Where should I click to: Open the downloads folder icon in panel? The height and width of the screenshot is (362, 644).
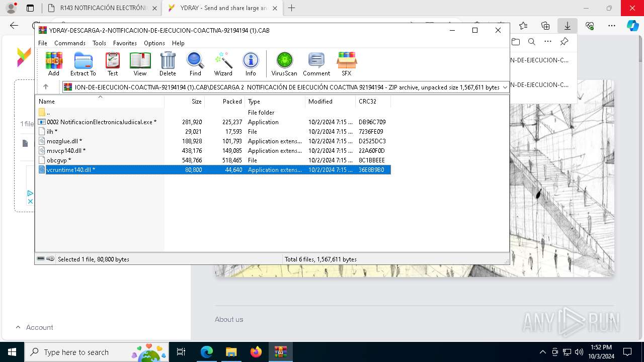coord(515,42)
